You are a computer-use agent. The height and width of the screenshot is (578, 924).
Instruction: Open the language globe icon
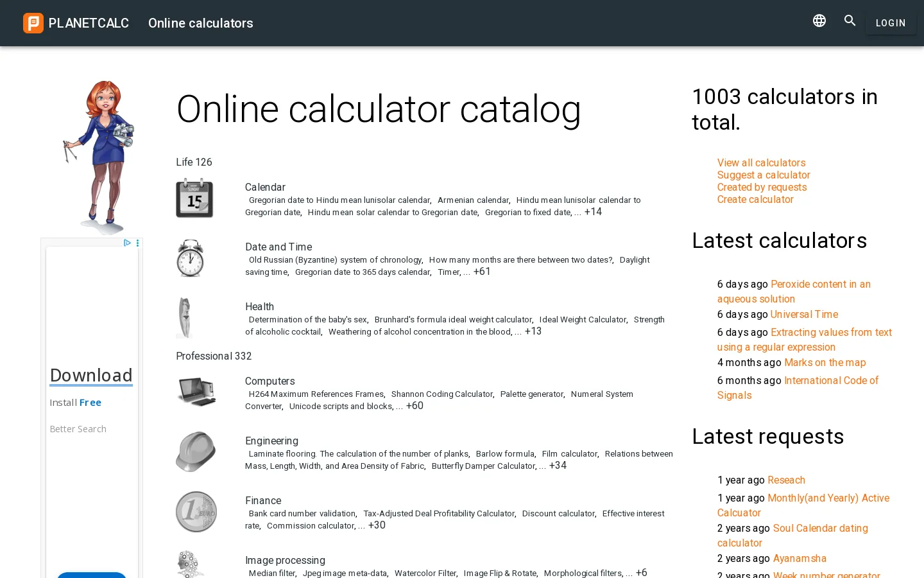[819, 21]
